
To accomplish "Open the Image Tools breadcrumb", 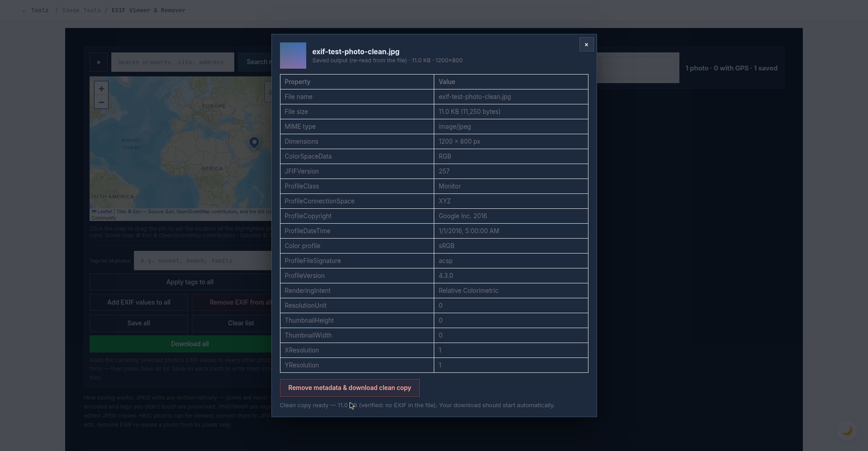I will coord(81,10).
